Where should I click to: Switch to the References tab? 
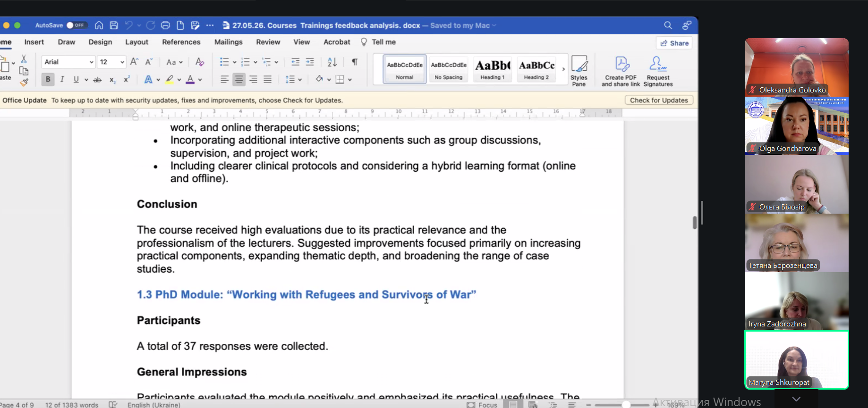(x=181, y=42)
